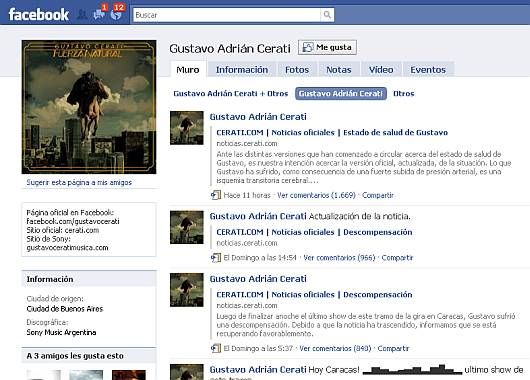Click Hace 11 horas timestamp
Viewport: 530px width, 380px height.
click(247, 195)
